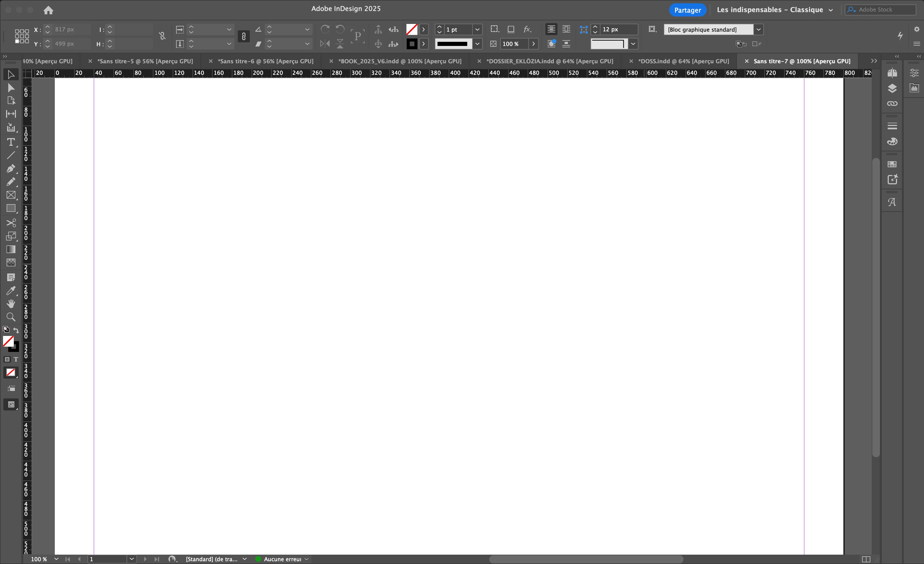This screenshot has width=924, height=564.
Task: Switch to the DOSSIER_EKLÖZIA.indd tab
Action: tap(550, 61)
